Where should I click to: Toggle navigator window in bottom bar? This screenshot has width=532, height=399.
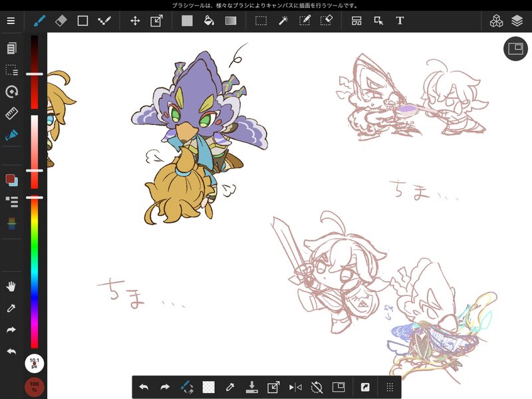click(338, 387)
